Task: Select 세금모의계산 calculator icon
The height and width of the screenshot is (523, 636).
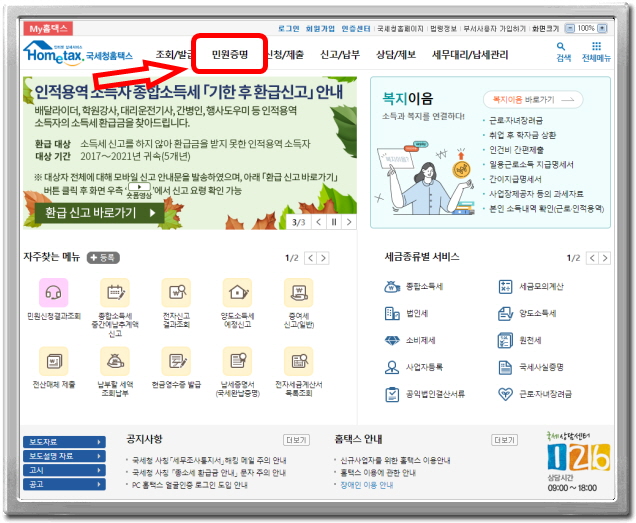Action: 505,286
